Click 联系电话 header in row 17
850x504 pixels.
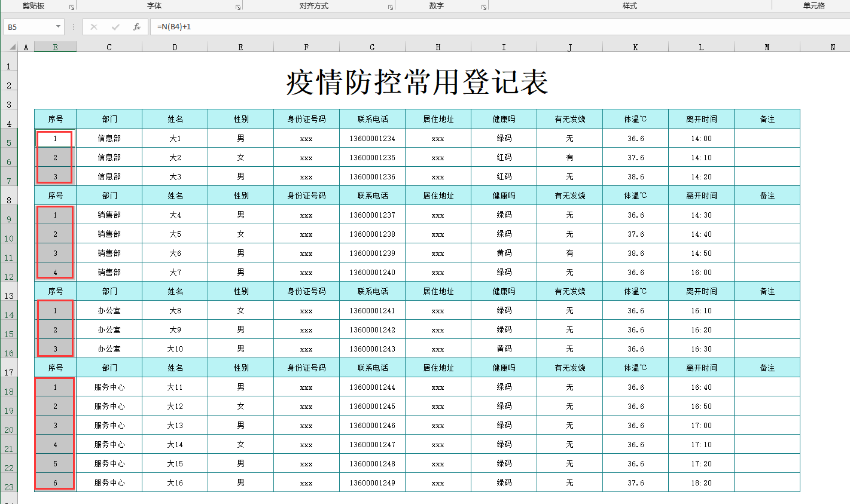click(372, 368)
